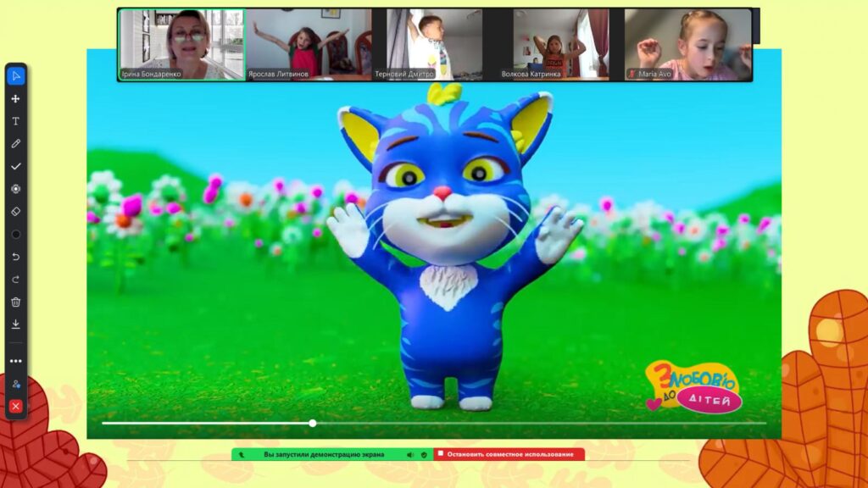The width and height of the screenshot is (868, 488).
Task: Click the video progress slider handle
Action: (313, 424)
